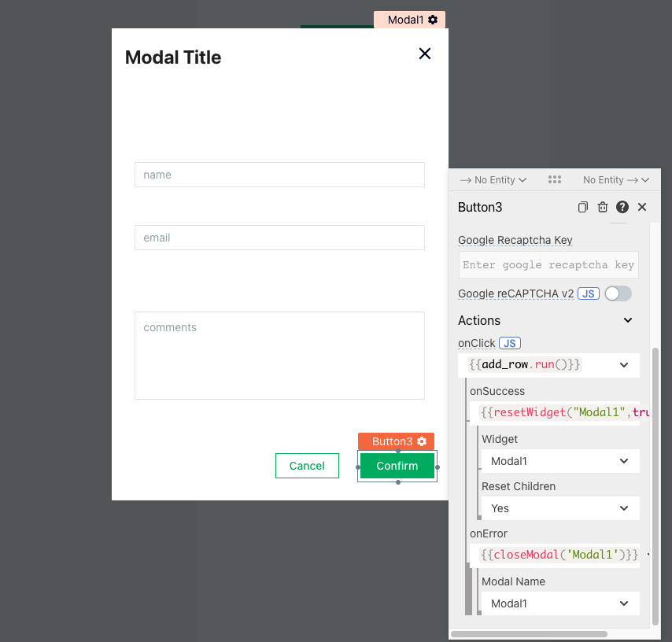Toggle JS mode for Google reCAPTCHA v2
The height and width of the screenshot is (642, 672).
coord(589,293)
